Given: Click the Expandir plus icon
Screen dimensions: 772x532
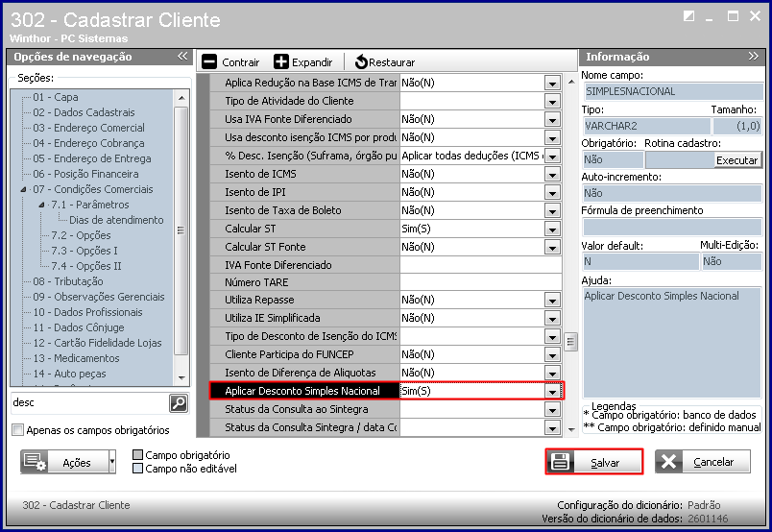Looking at the screenshot, I should point(281,62).
